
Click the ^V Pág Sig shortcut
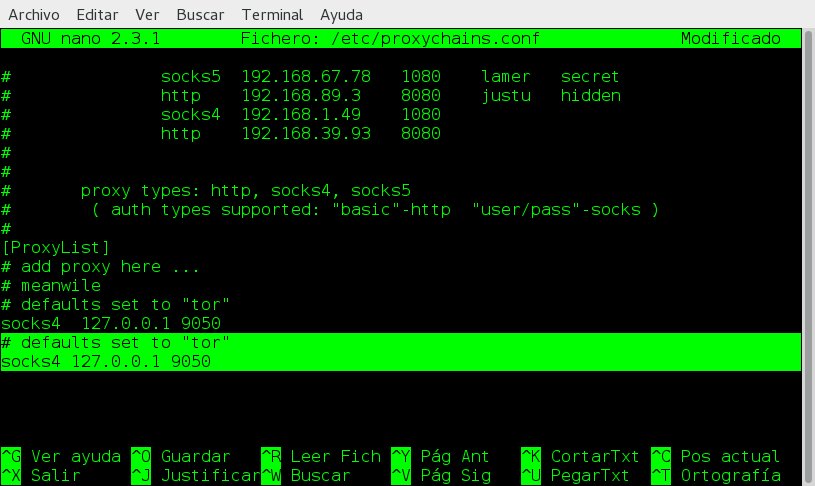coord(441,475)
